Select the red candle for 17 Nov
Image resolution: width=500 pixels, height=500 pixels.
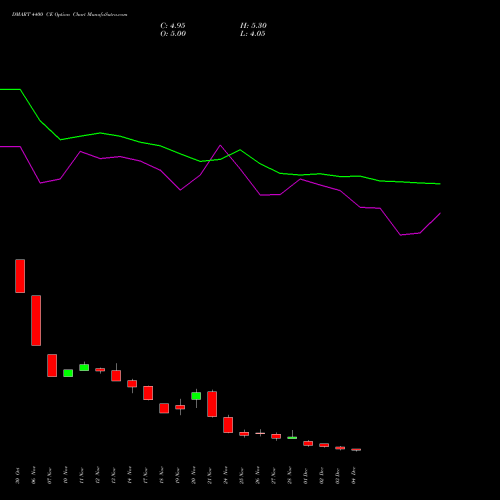click(x=148, y=393)
